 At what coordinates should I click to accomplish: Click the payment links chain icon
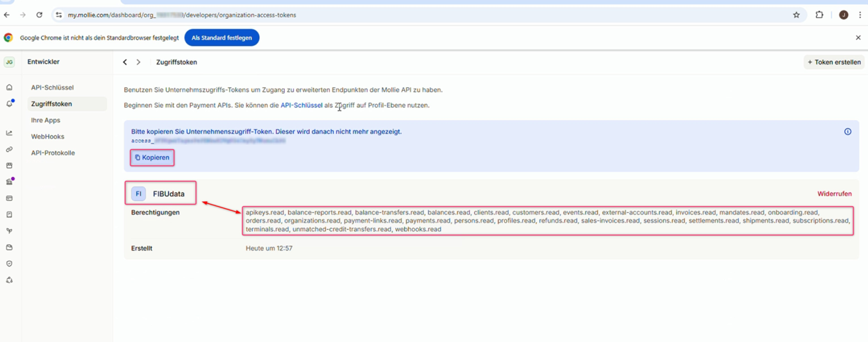point(9,149)
